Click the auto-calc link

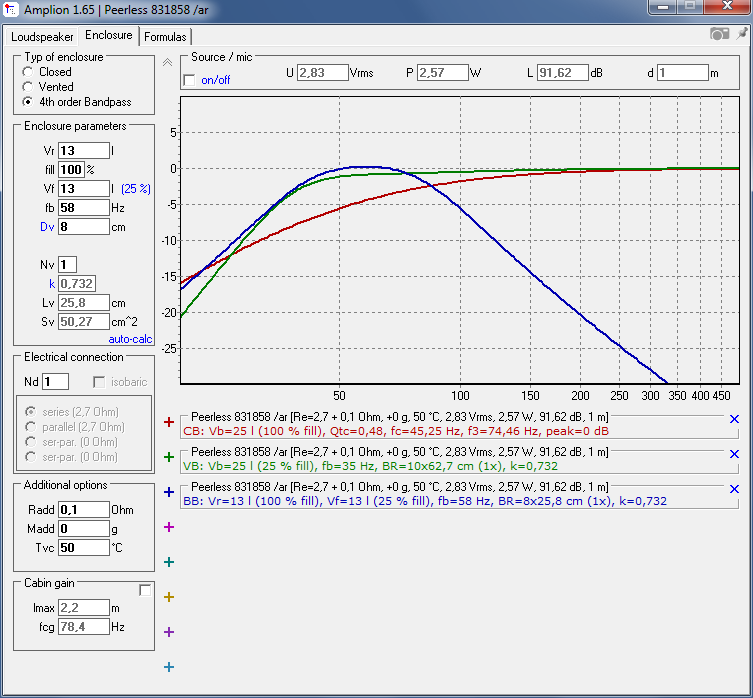point(130,339)
